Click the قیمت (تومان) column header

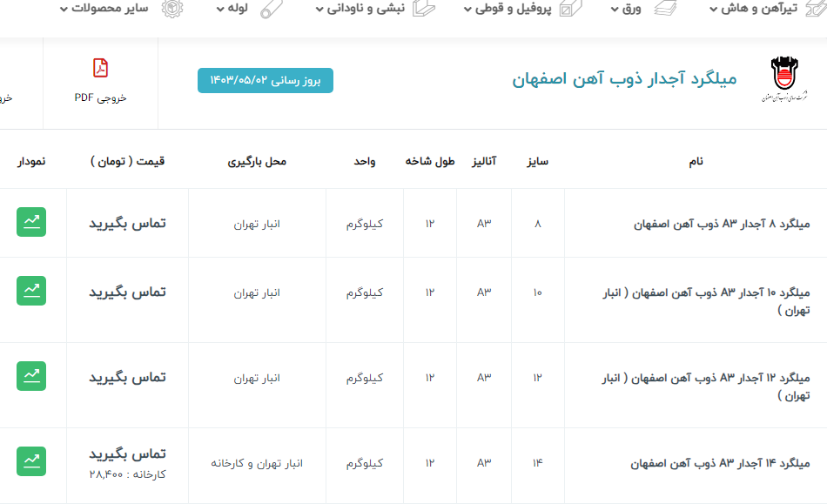coord(127,162)
